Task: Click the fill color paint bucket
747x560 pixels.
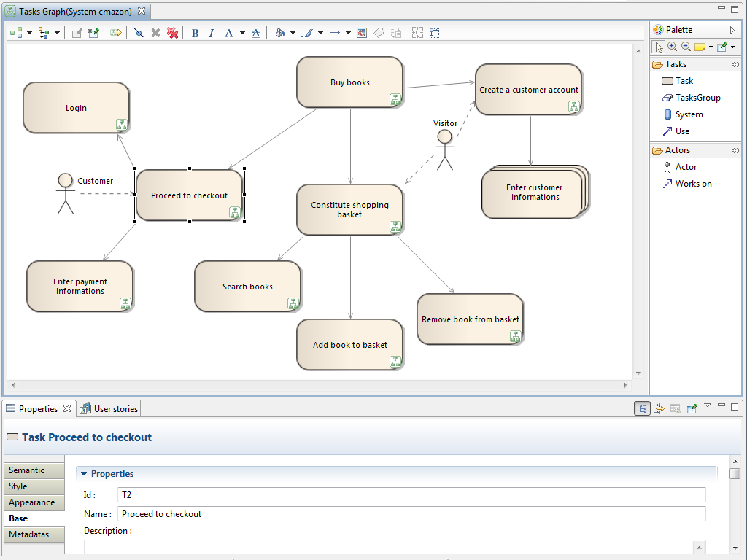Action: (280, 33)
